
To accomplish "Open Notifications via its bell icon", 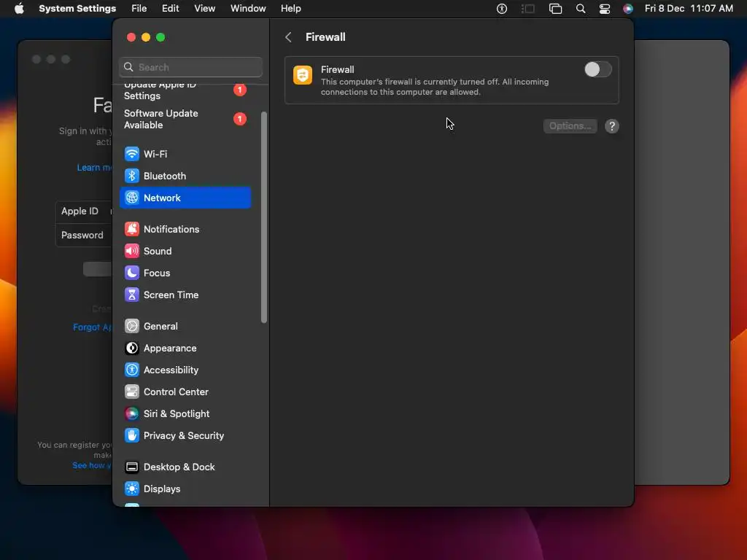I will click(x=132, y=229).
